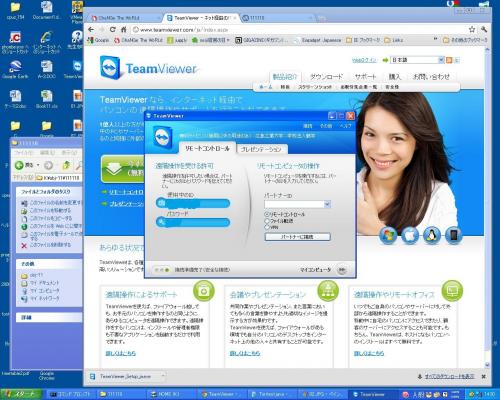Open the Engadget Japanese bookmark
This screenshot has width=500, height=400.
click(x=318, y=40)
